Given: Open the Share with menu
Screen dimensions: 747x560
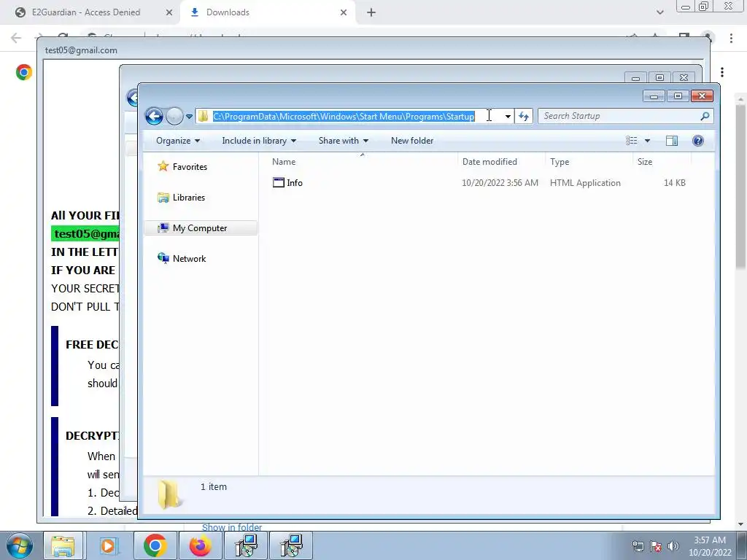Looking at the screenshot, I should pos(343,141).
